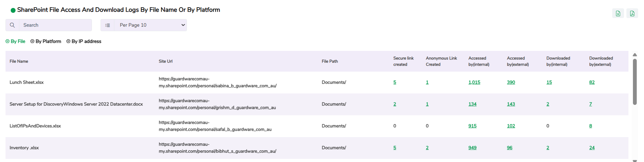Switch to the By Platform view

46,42
